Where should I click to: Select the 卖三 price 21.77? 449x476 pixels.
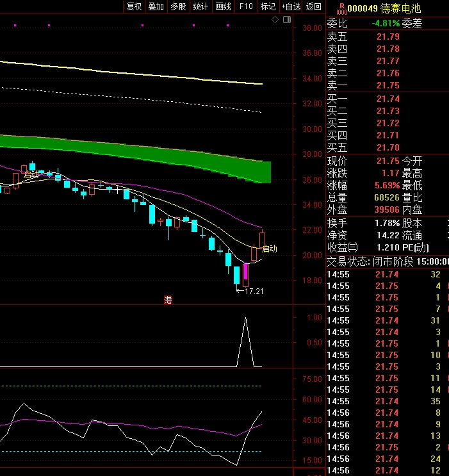388,61
